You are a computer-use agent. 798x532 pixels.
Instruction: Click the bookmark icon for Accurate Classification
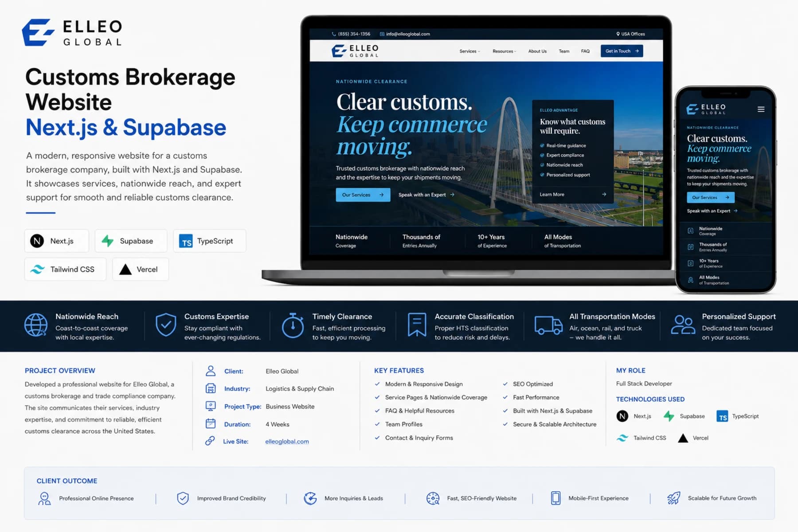point(417,325)
